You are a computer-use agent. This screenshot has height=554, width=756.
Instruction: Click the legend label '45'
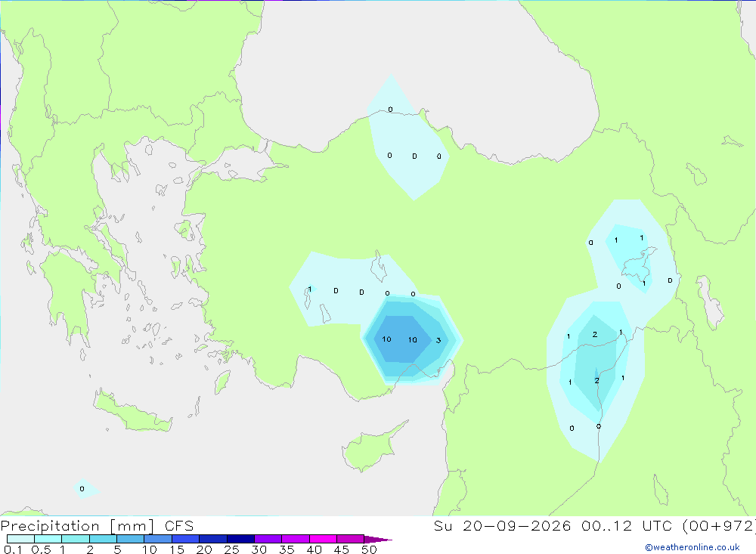342,549
